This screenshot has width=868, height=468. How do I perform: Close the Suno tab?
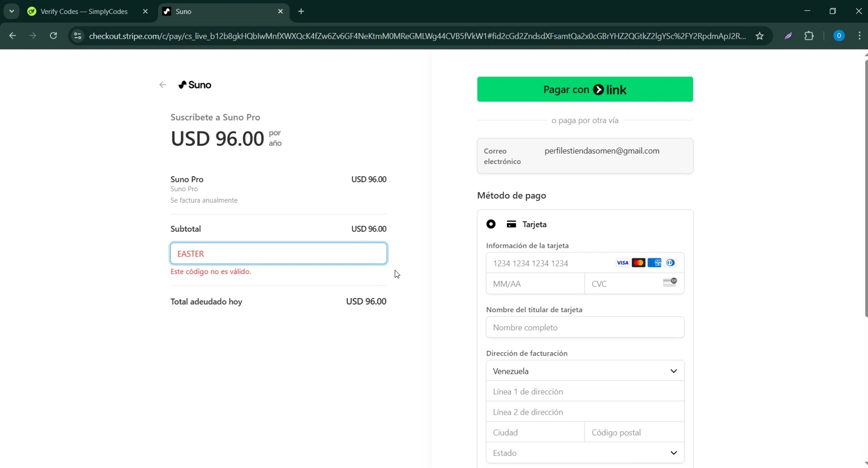(x=281, y=12)
